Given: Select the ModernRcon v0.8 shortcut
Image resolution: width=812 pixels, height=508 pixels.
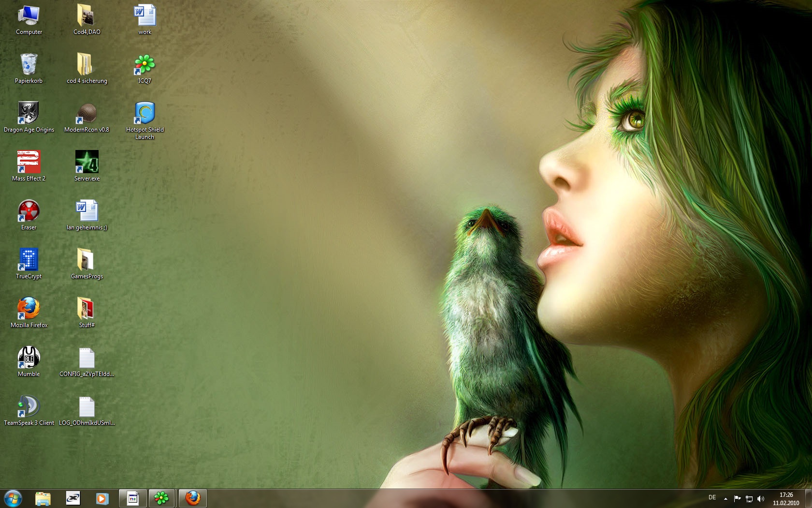Looking at the screenshot, I should point(87,118).
